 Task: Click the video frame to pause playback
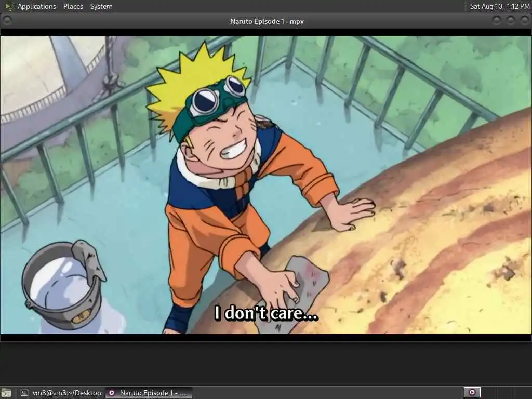[x=266, y=185]
